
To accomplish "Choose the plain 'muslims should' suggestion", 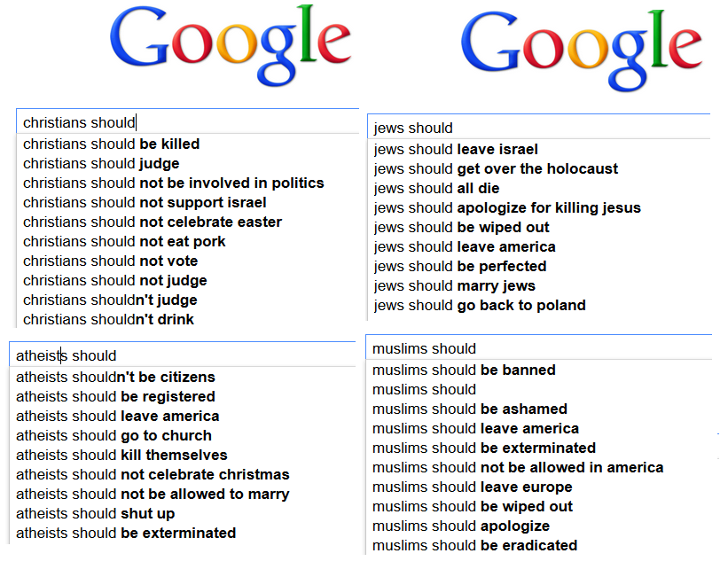I will [x=425, y=389].
